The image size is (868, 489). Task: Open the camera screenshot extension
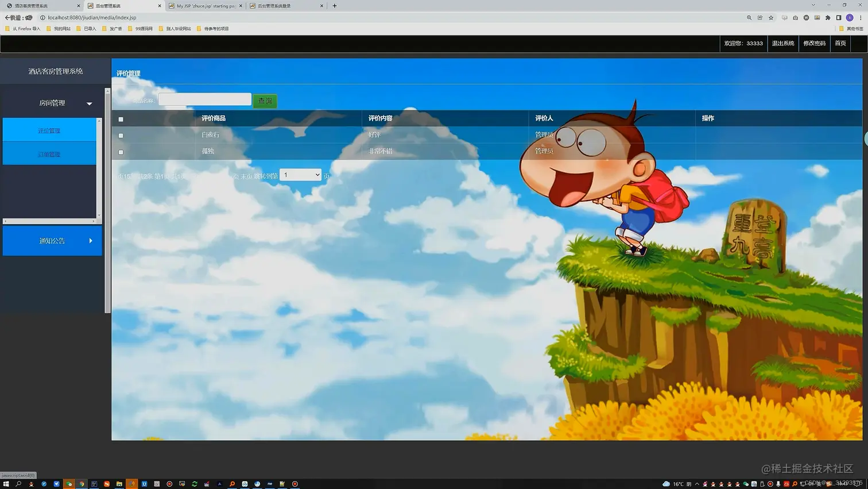[x=795, y=18]
